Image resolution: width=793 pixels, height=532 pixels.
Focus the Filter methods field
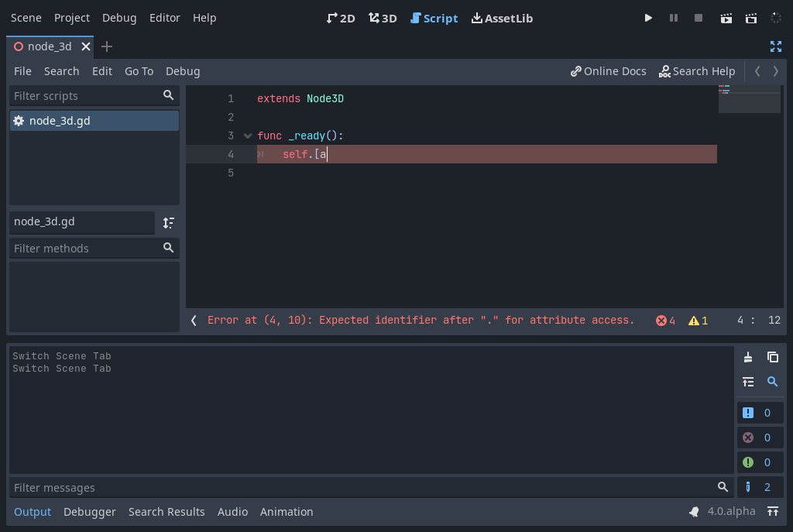pos(94,249)
